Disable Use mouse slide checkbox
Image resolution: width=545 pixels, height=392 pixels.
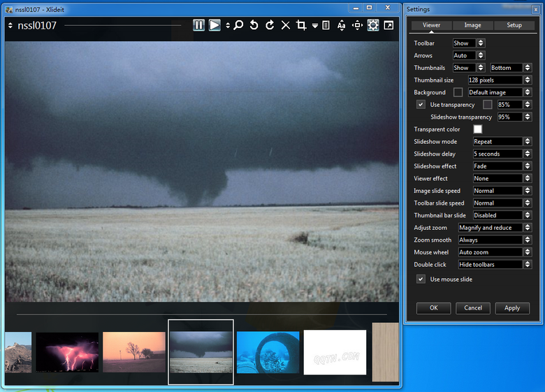(421, 279)
